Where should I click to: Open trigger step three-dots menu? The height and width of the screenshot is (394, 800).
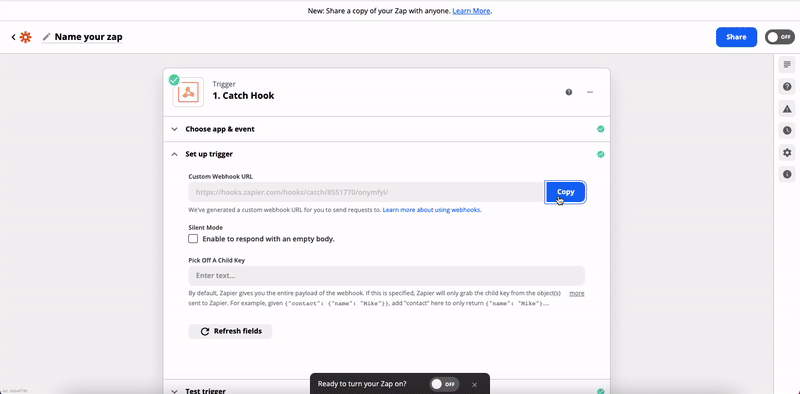point(590,92)
